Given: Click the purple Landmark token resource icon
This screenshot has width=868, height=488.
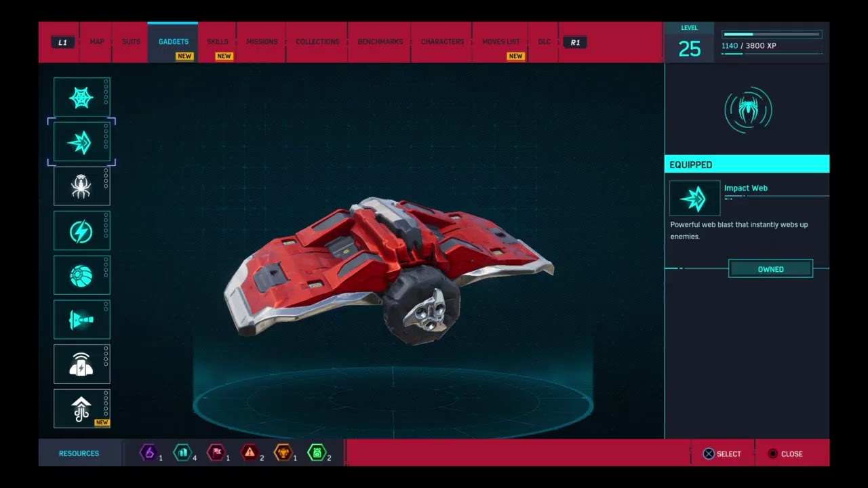Looking at the screenshot, I should tap(149, 453).
